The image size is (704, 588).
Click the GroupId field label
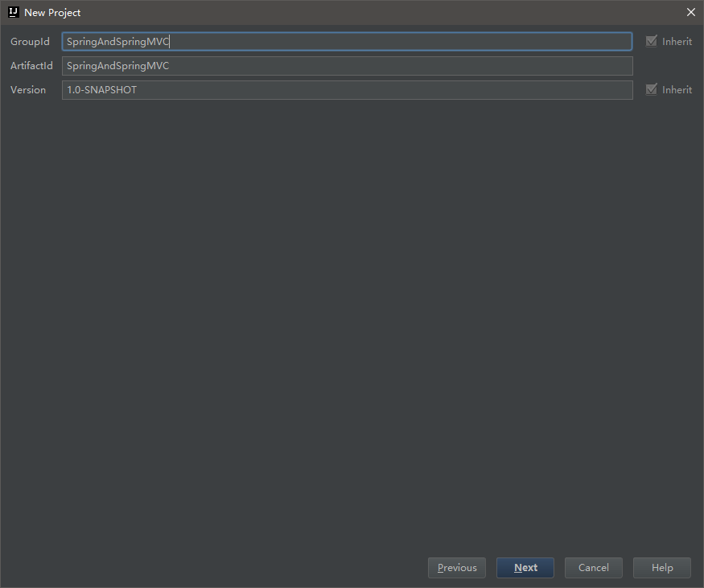click(30, 41)
